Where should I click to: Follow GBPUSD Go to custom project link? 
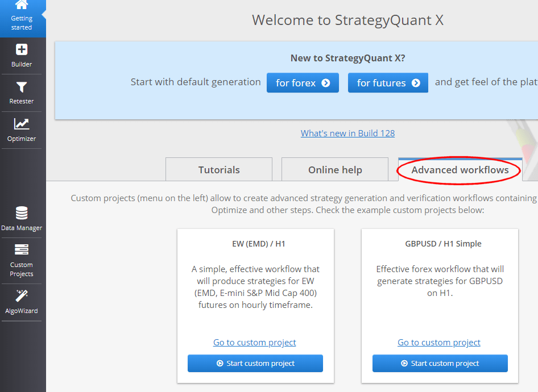click(x=439, y=343)
